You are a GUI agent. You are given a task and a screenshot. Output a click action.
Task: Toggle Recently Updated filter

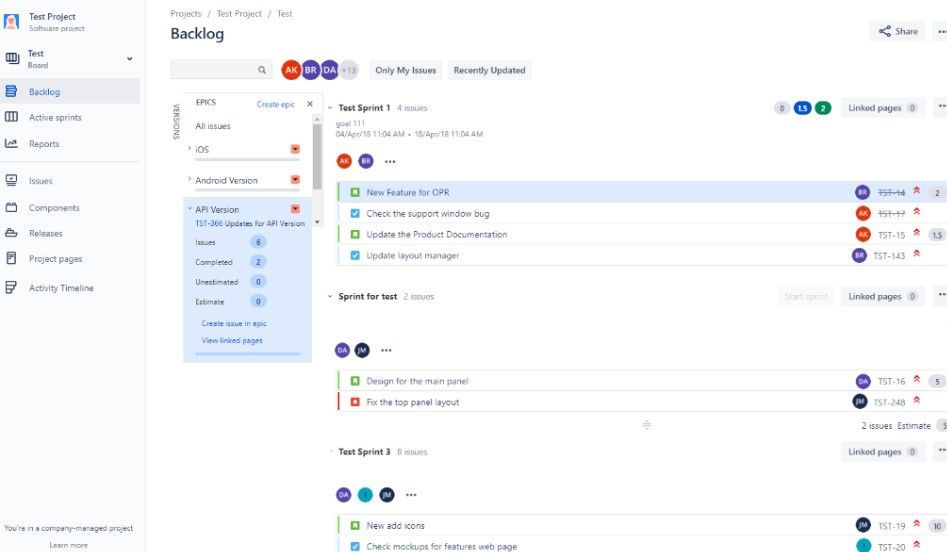(489, 70)
